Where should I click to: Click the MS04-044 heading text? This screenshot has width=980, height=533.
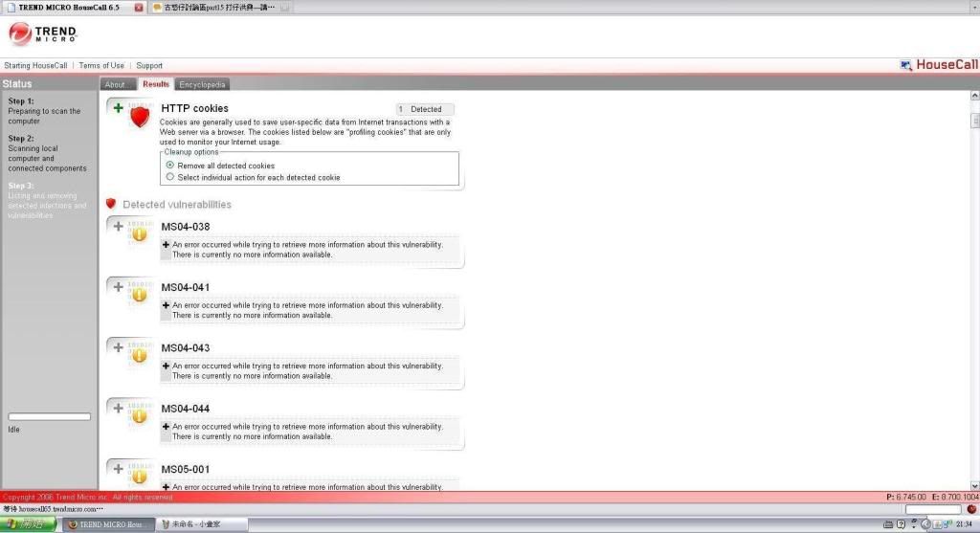[186, 409]
